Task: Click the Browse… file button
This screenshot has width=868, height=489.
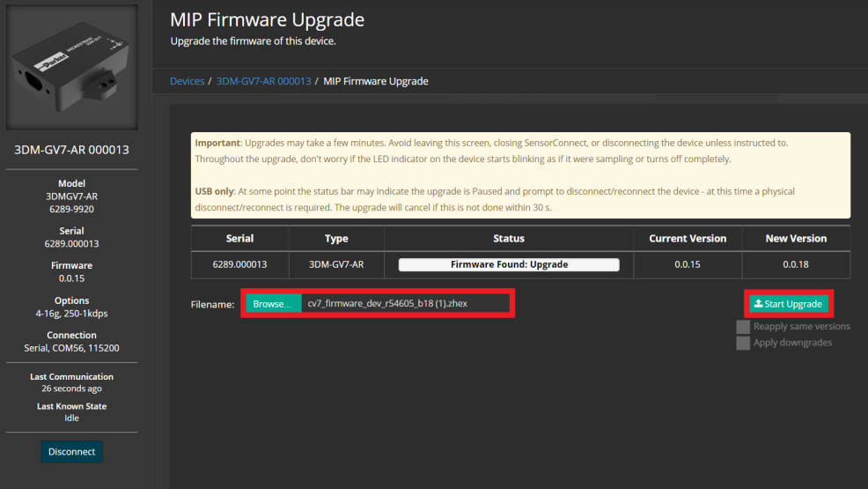Action: 274,303
